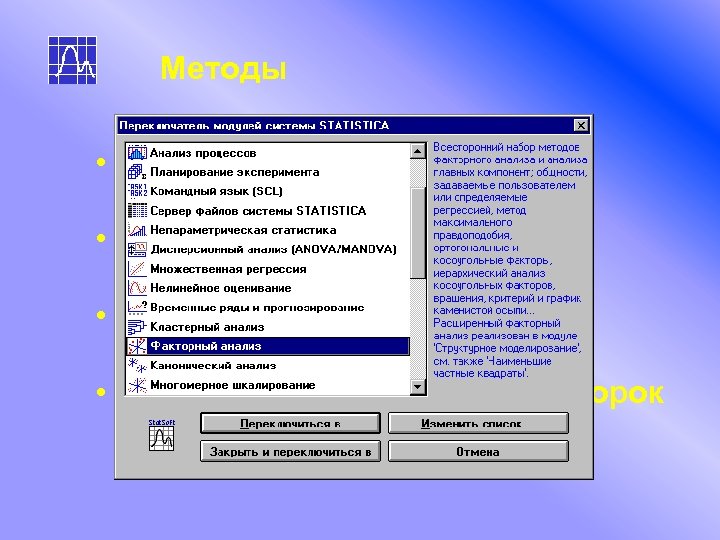Click the Планирование эксперимента module icon
720x540 pixels.
tap(137, 172)
